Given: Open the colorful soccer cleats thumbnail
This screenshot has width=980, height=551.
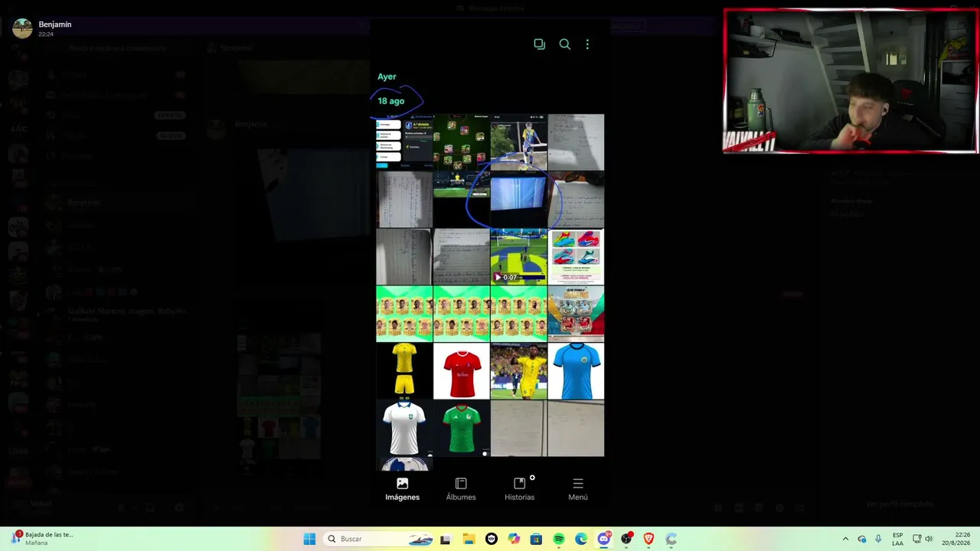Looking at the screenshot, I should (576, 256).
